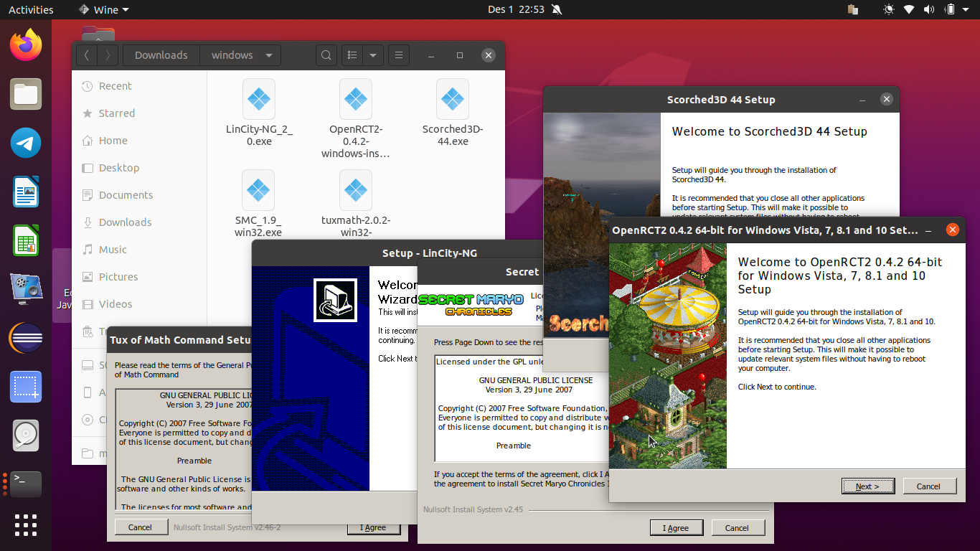
Task: Toggle list view in Files toolbar
Action: [x=352, y=55]
